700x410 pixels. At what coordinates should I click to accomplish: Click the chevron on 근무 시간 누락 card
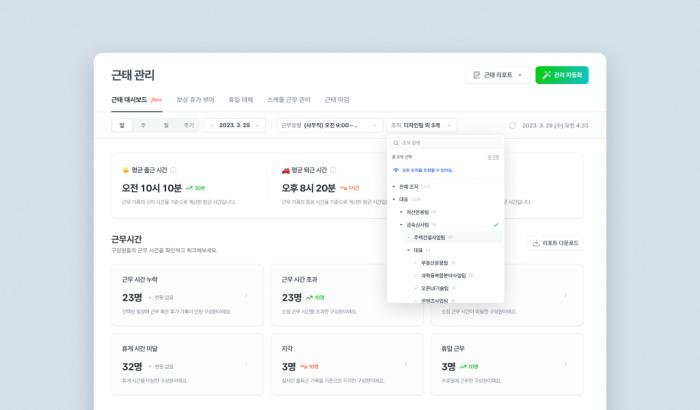click(246, 295)
